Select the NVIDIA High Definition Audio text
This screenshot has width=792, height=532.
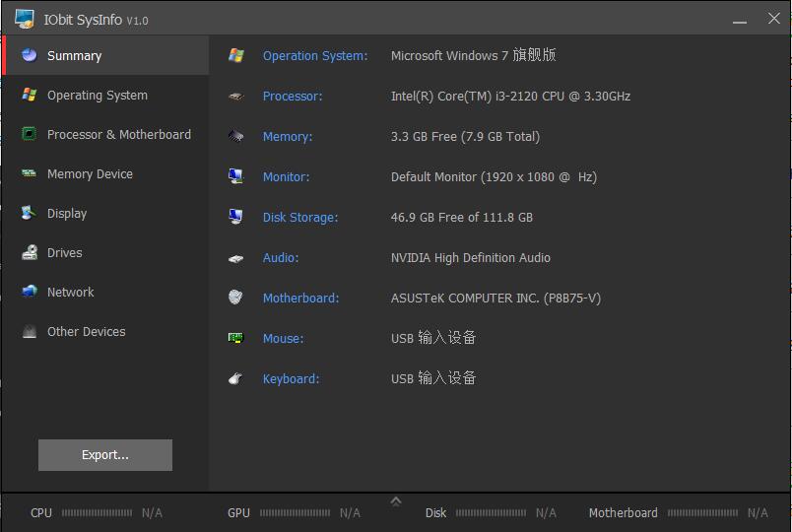point(471,258)
